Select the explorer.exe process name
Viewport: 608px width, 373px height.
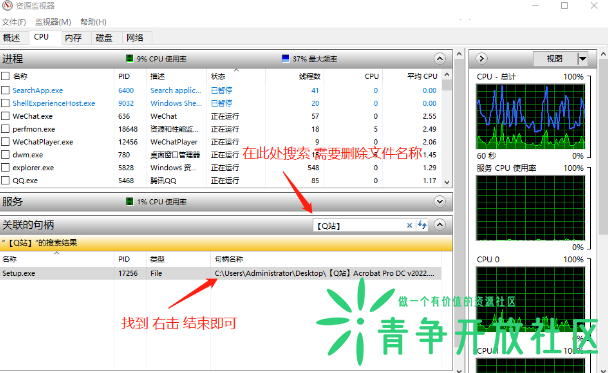coord(33,168)
